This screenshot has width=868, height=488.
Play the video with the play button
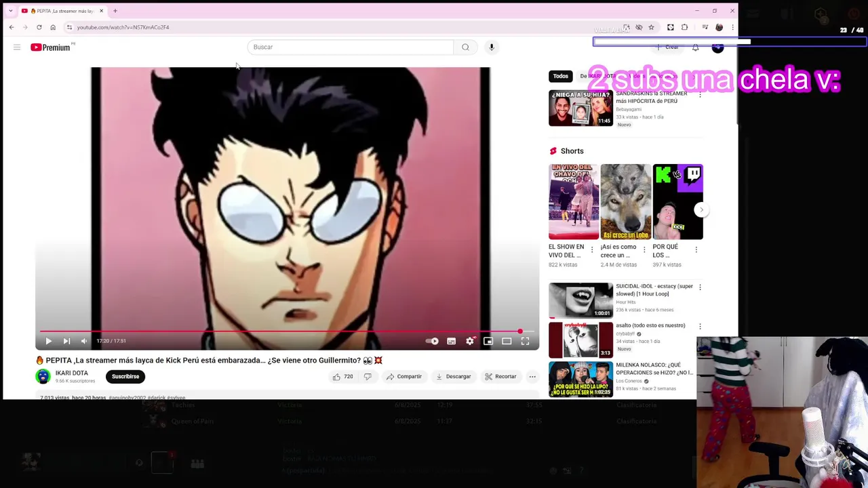point(48,341)
